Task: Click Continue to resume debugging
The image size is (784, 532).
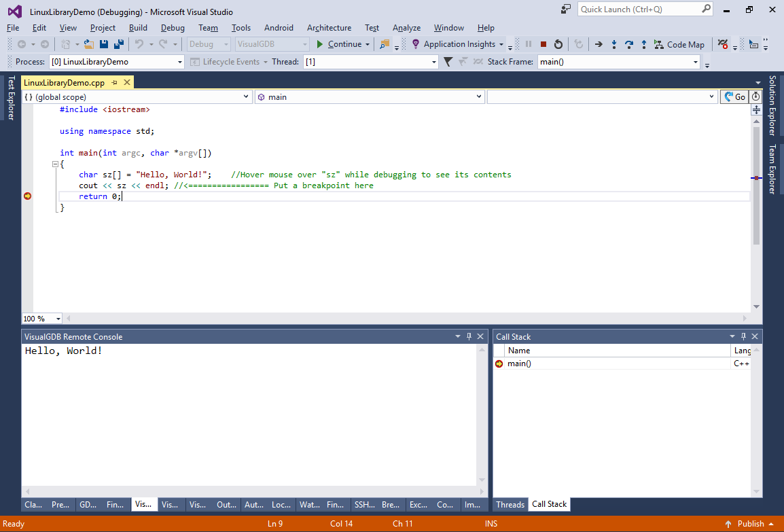Action: (x=339, y=44)
